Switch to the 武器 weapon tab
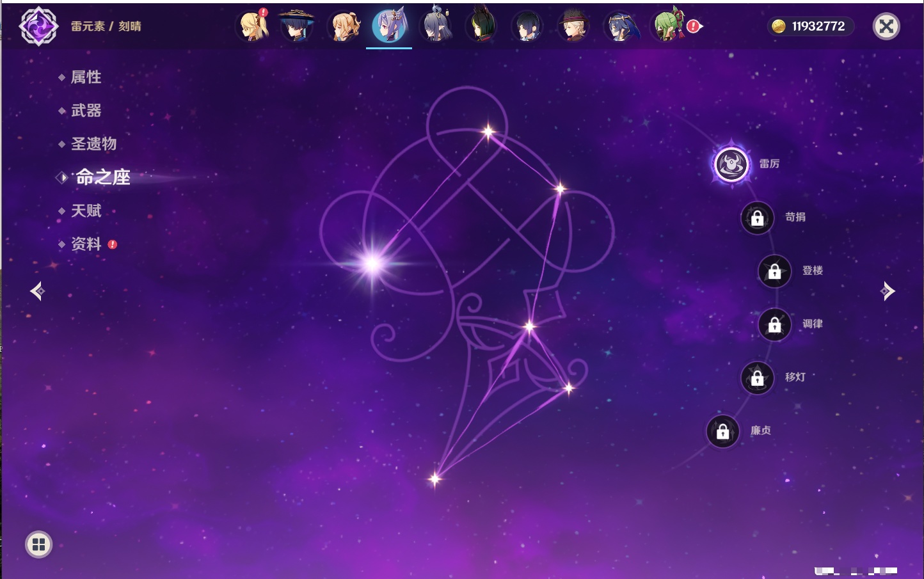924x579 pixels. (x=86, y=111)
